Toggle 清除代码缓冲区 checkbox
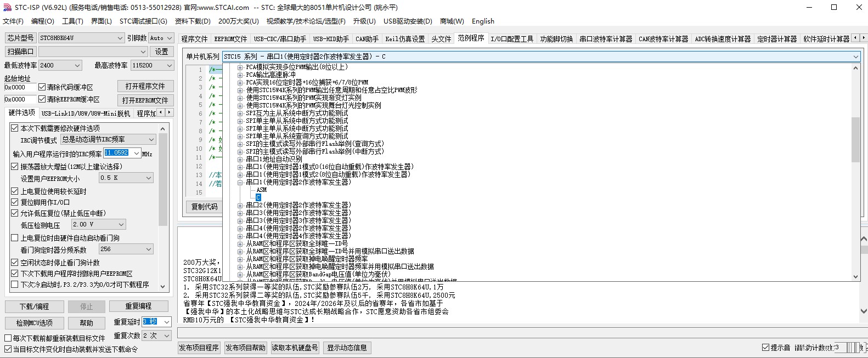This screenshot has width=868, height=358. tap(42, 87)
